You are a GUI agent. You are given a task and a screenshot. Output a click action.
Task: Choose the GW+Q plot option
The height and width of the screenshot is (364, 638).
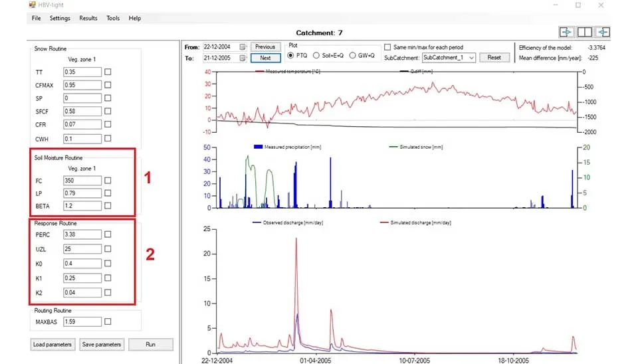click(353, 55)
